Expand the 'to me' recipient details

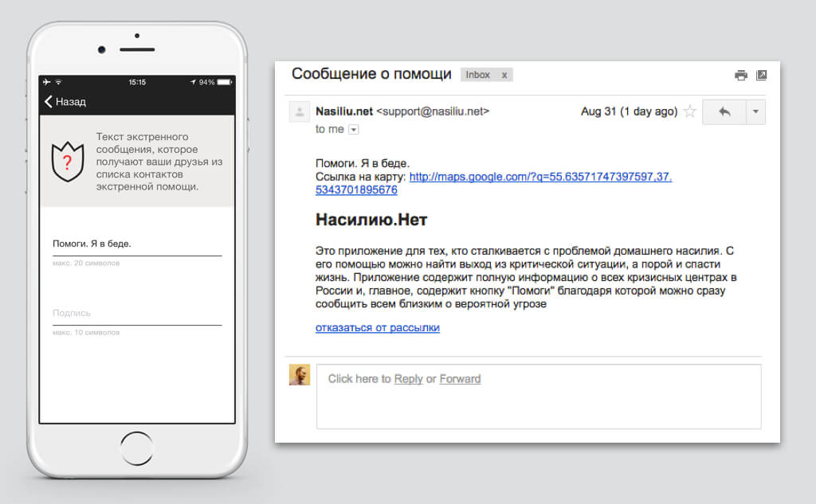pos(354,130)
